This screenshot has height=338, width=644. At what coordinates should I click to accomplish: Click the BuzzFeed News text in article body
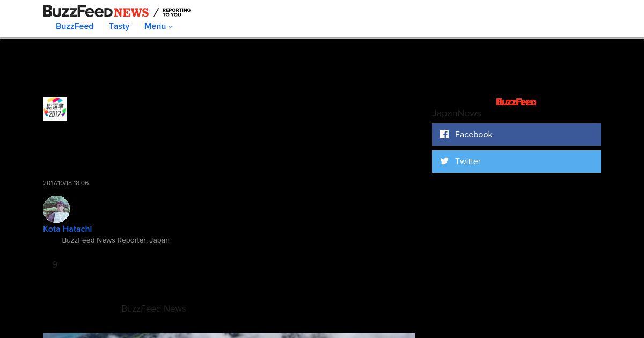coord(153,308)
